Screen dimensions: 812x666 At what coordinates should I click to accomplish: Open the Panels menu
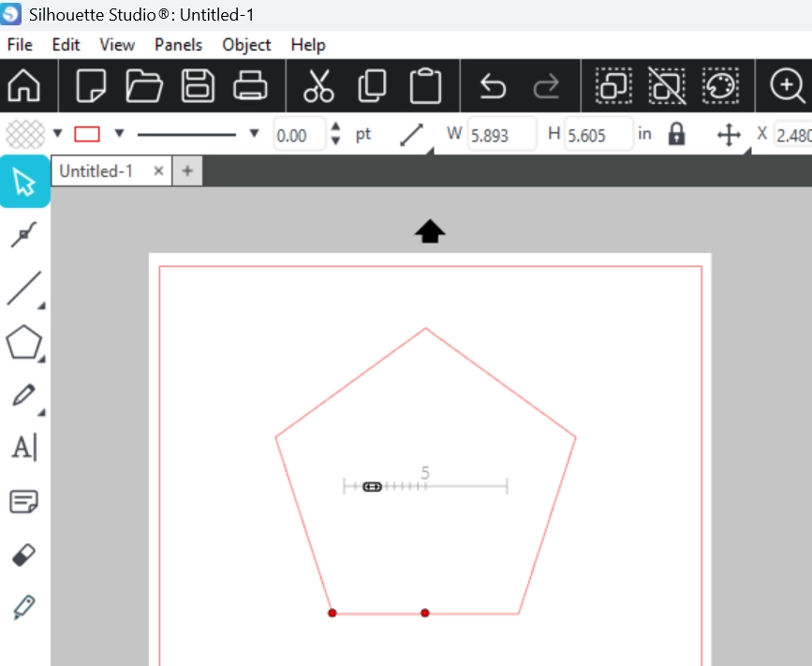coord(178,45)
